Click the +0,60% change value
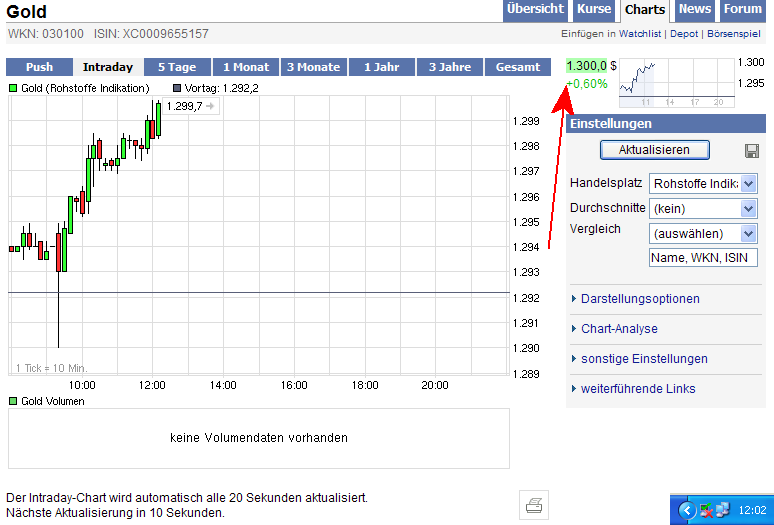The image size is (774, 525). 587,84
